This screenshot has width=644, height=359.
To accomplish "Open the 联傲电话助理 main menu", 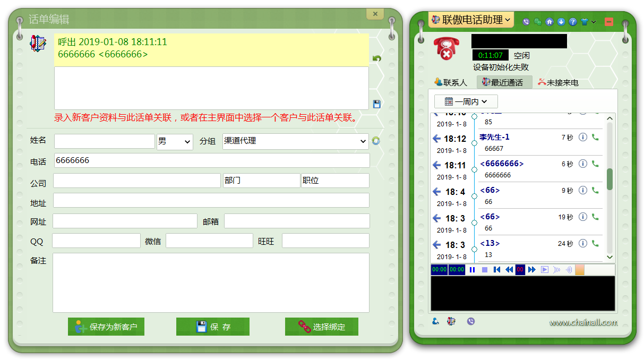I will pos(471,20).
